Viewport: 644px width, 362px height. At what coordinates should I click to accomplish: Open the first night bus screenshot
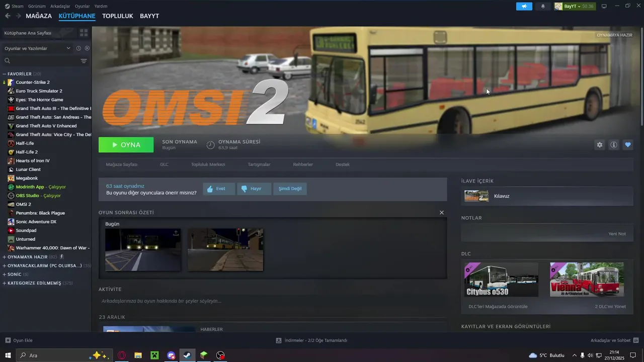click(142, 250)
